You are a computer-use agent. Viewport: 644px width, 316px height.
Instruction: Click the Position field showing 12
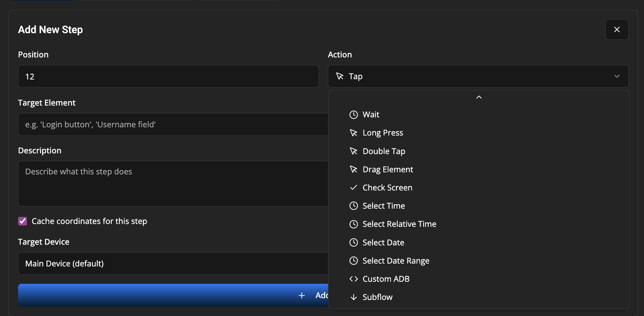pyautogui.click(x=168, y=76)
